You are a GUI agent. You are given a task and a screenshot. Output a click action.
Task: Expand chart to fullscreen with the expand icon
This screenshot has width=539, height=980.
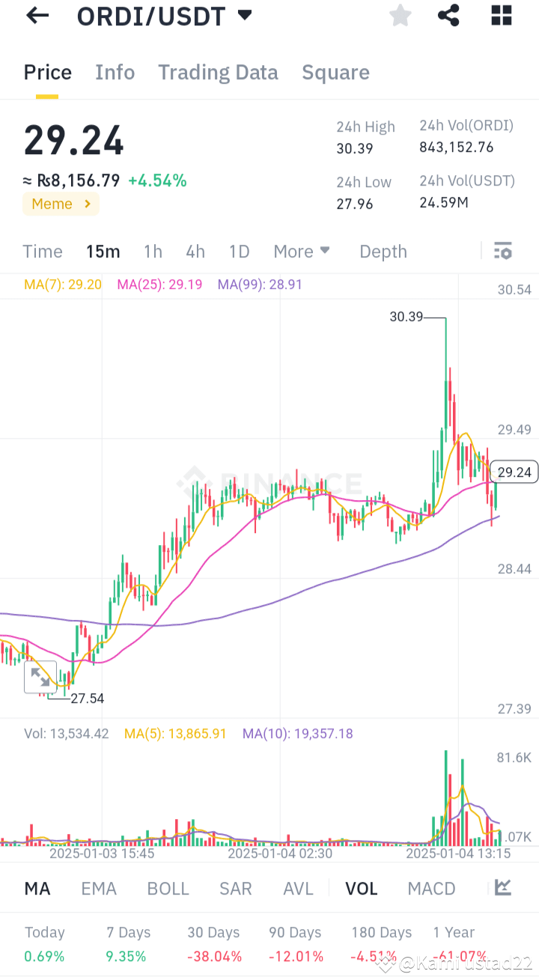click(x=41, y=677)
